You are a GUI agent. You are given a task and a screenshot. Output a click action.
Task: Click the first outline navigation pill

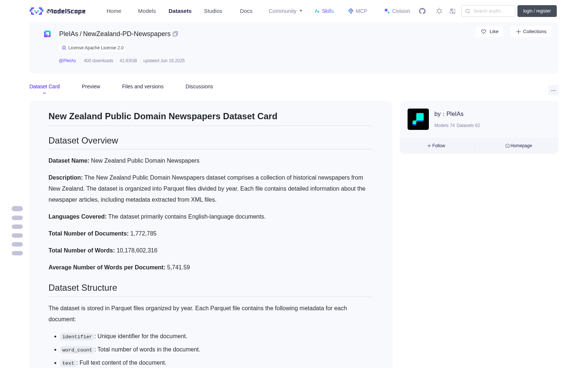click(x=17, y=209)
